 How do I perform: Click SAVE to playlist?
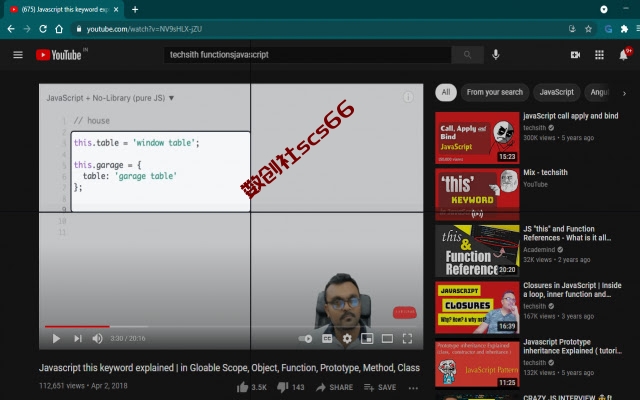point(380,387)
